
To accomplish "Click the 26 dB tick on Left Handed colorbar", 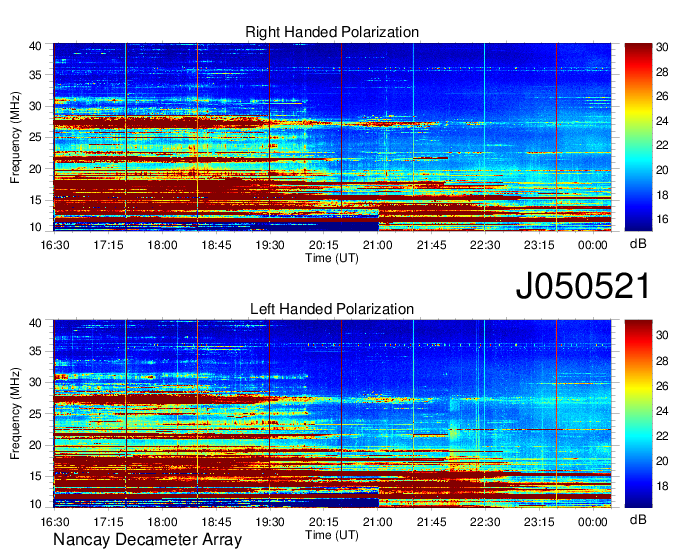I will (662, 386).
